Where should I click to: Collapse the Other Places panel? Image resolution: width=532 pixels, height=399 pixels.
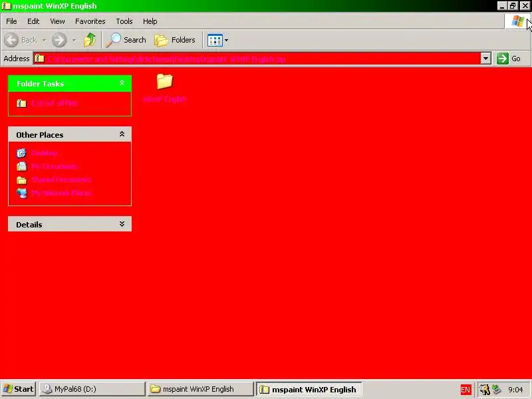pos(122,134)
